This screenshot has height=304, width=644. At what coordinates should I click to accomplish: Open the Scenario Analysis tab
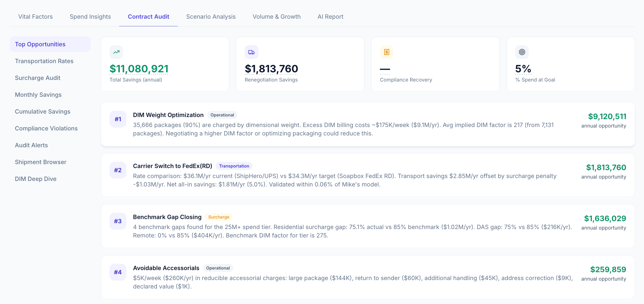pos(211,17)
